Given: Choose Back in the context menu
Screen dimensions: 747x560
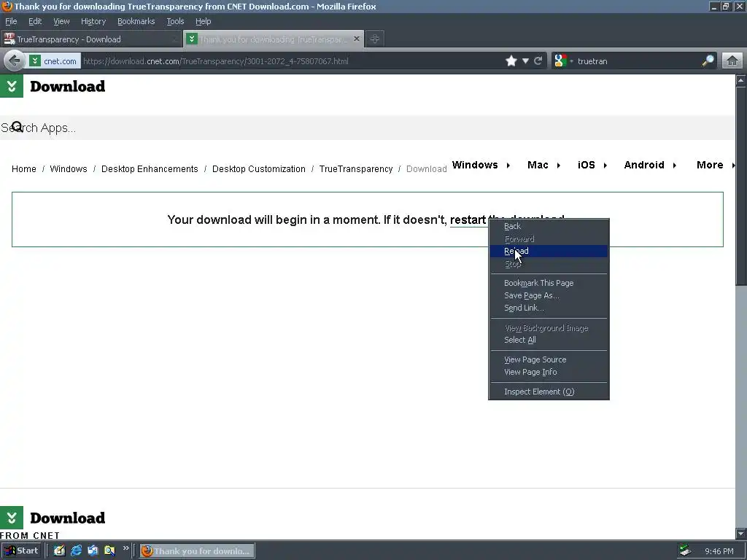Looking at the screenshot, I should (x=549, y=226).
